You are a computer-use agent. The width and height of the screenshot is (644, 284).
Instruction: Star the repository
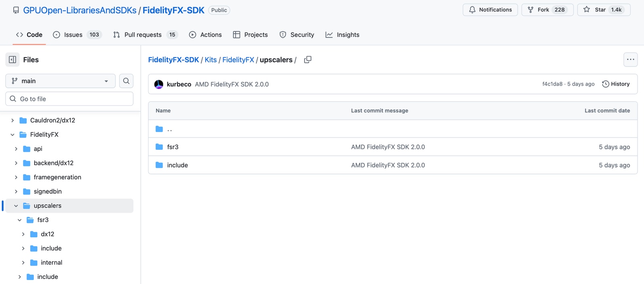(604, 10)
